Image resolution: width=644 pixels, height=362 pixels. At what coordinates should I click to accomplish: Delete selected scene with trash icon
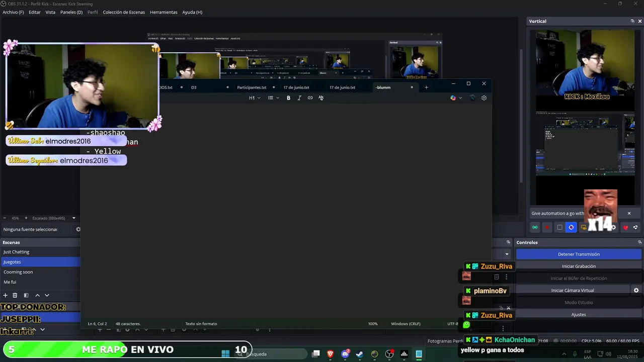pyautogui.click(x=15, y=295)
